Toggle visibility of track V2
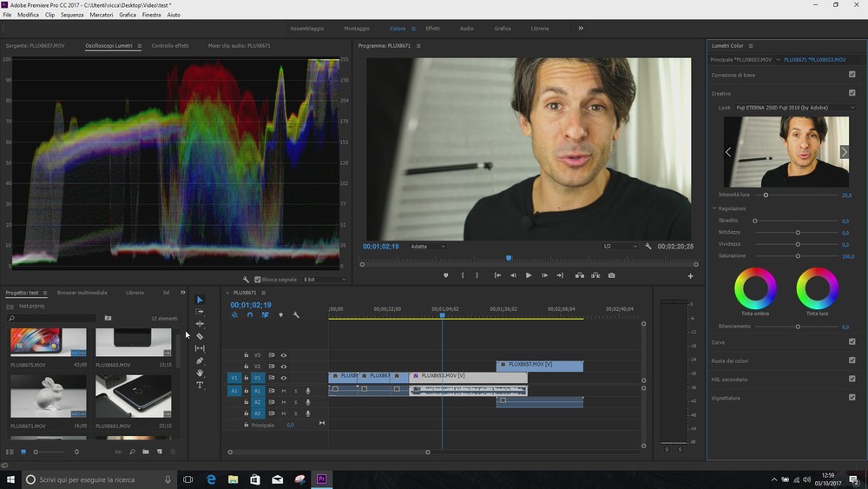 [x=283, y=367]
